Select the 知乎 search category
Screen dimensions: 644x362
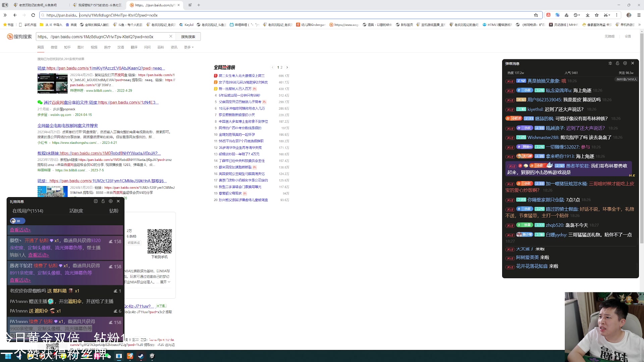coord(67,47)
